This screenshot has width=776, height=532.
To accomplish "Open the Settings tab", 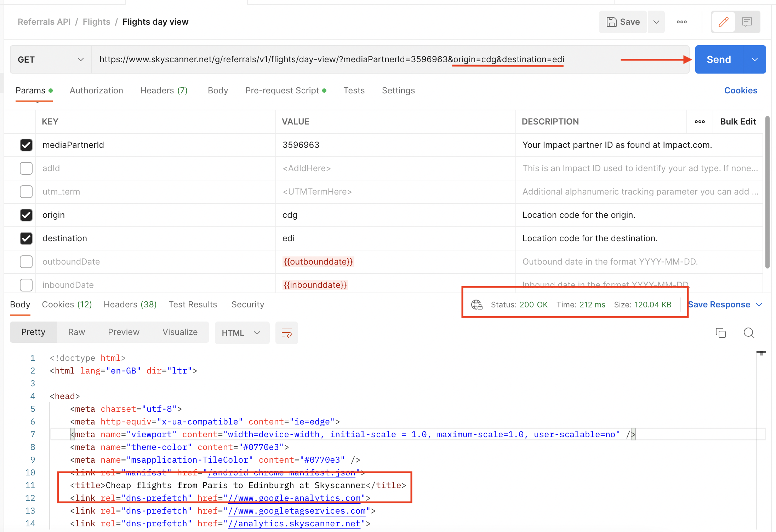I will pyautogui.click(x=398, y=91).
